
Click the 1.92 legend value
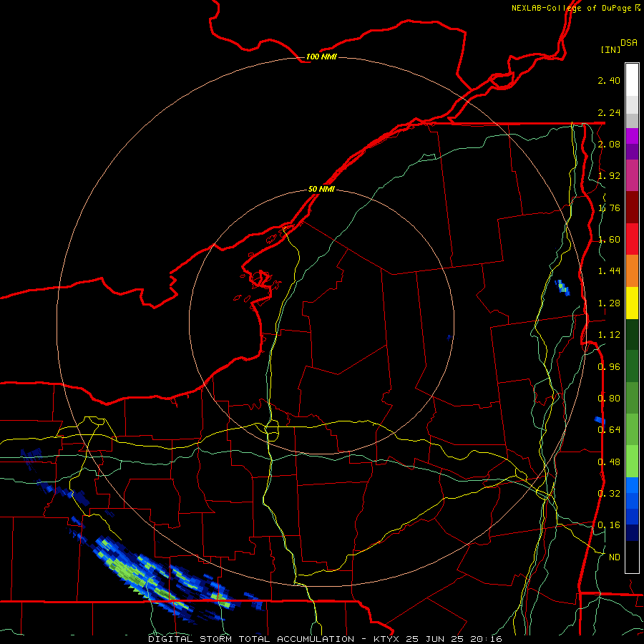click(x=609, y=176)
